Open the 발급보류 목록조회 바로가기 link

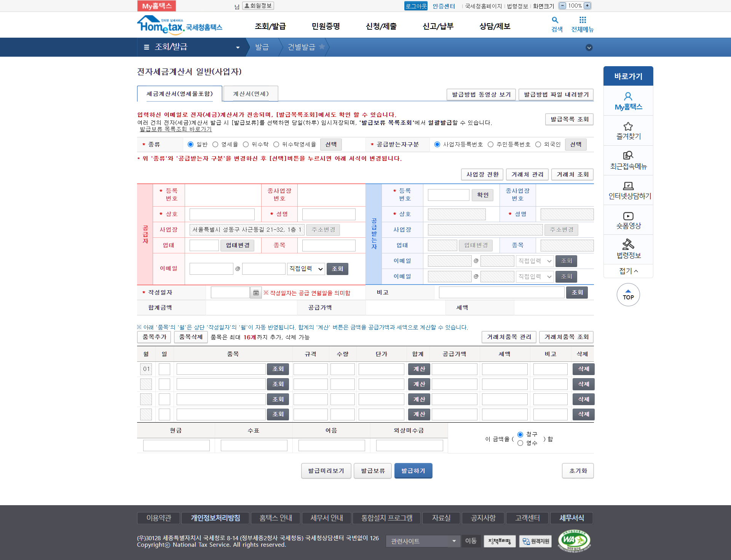point(176,129)
